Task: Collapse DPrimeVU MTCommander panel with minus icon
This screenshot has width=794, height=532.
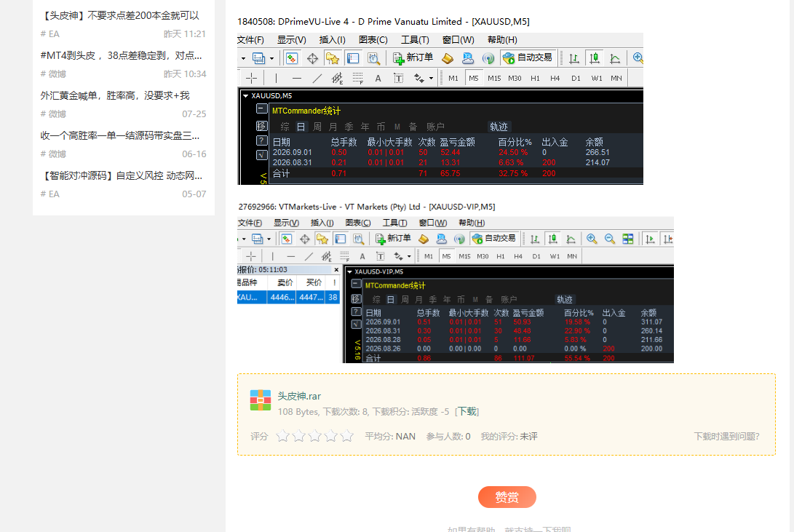Action: (262, 109)
